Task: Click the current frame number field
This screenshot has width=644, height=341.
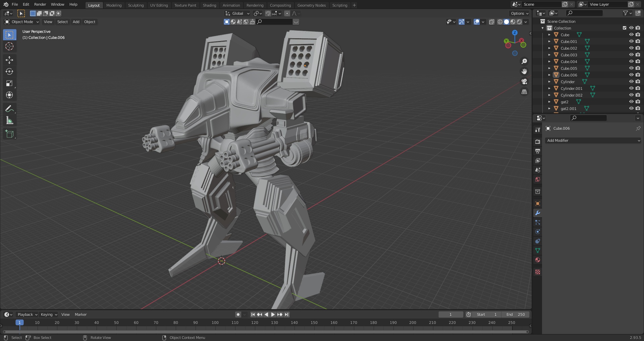Action: pos(450,315)
